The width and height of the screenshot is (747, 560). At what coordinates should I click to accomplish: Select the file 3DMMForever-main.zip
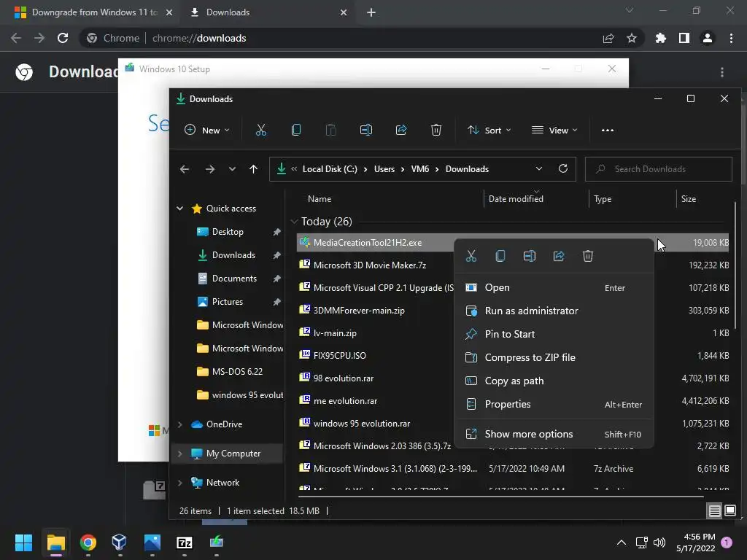tap(359, 311)
